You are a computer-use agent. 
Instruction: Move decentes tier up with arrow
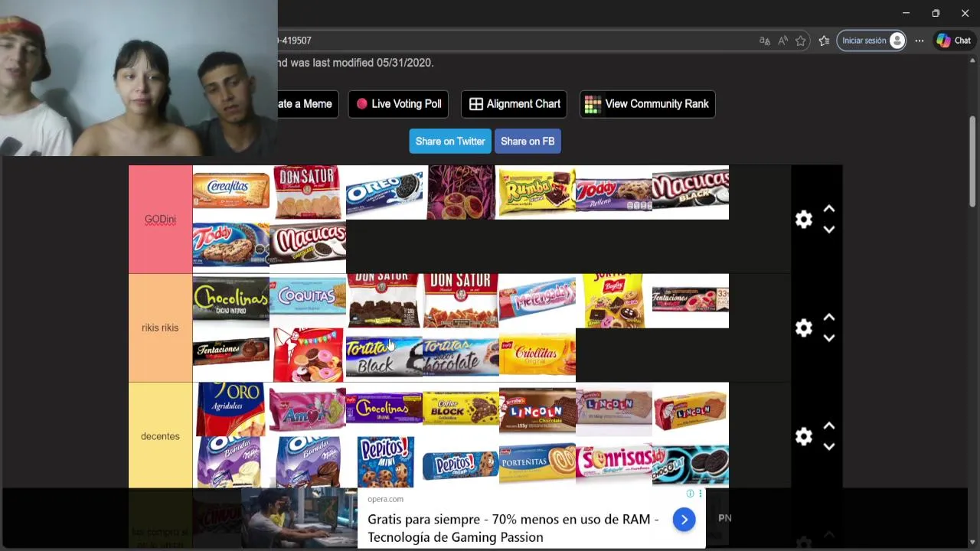tap(829, 426)
